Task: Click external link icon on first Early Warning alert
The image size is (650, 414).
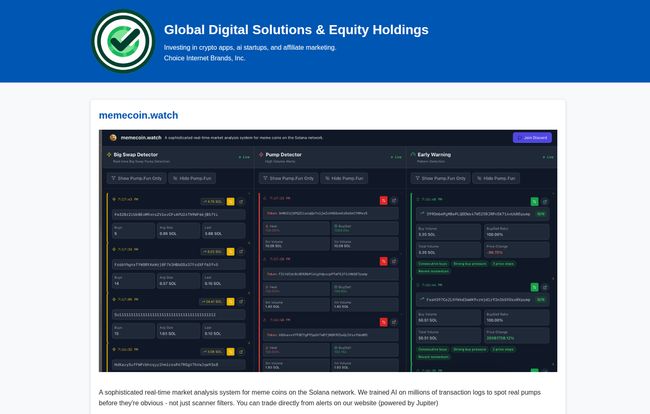Action: 545,202
